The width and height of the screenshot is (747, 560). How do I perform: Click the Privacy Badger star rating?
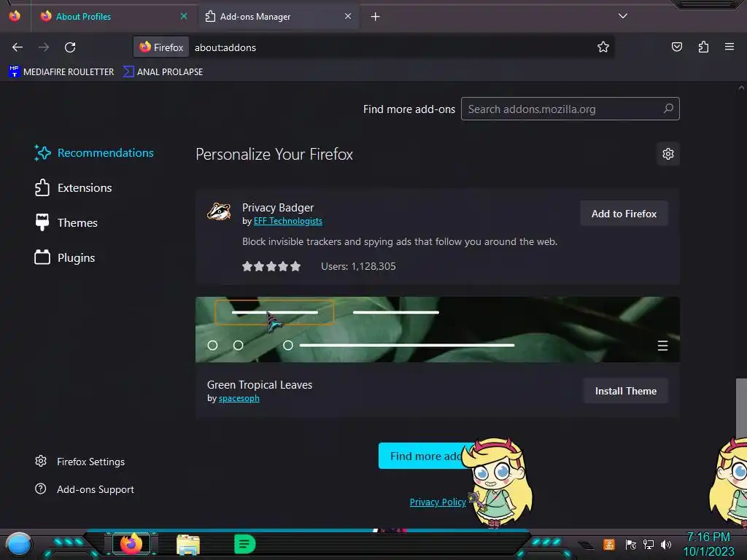pos(271,266)
